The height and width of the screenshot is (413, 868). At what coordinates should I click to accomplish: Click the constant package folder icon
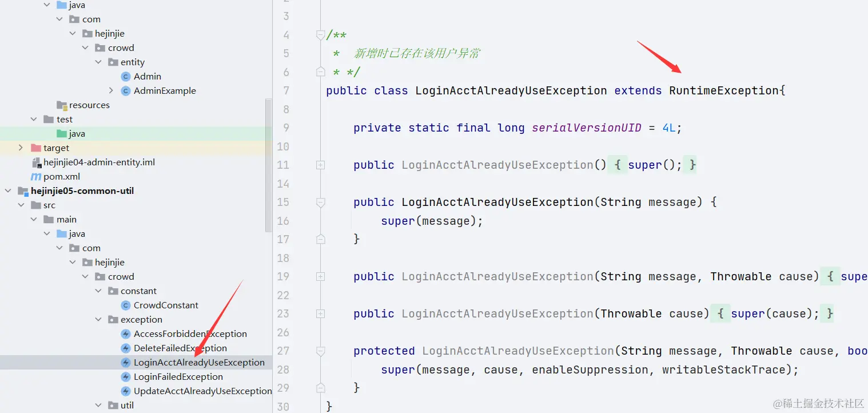point(113,291)
